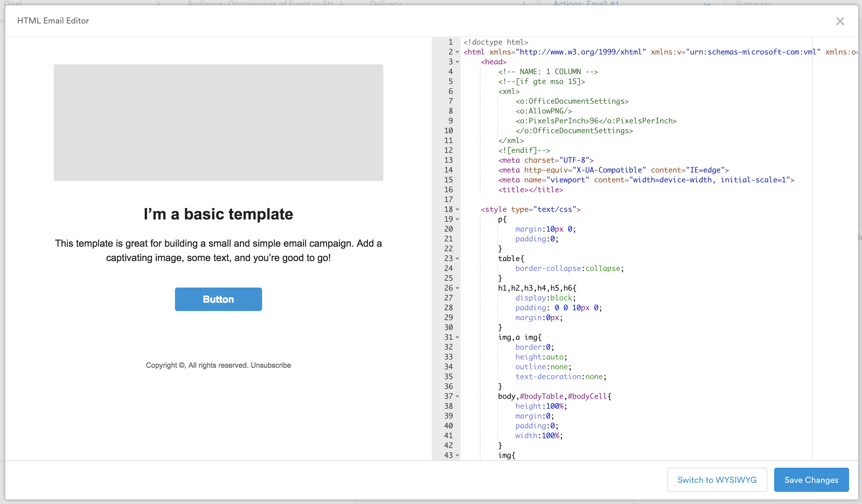Click the email preview image placeholder area
The height and width of the screenshot is (504, 862).
coord(218,122)
